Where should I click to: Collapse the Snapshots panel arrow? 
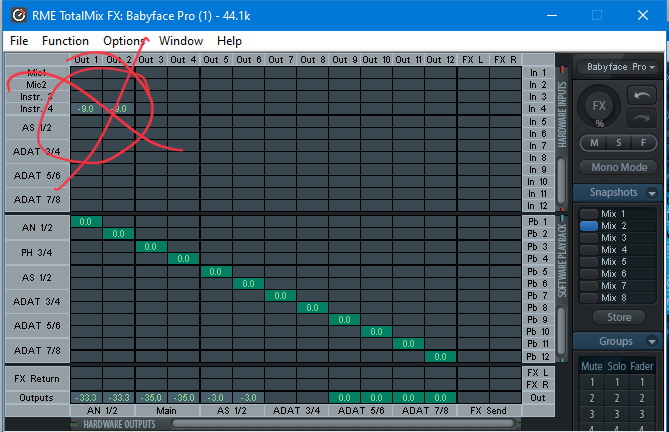coord(652,193)
